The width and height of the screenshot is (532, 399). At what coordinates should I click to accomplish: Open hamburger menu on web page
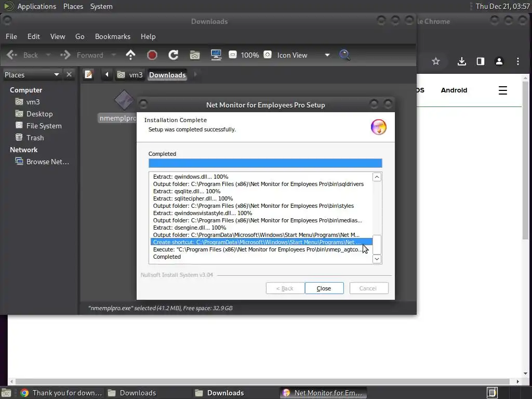tap(502, 90)
